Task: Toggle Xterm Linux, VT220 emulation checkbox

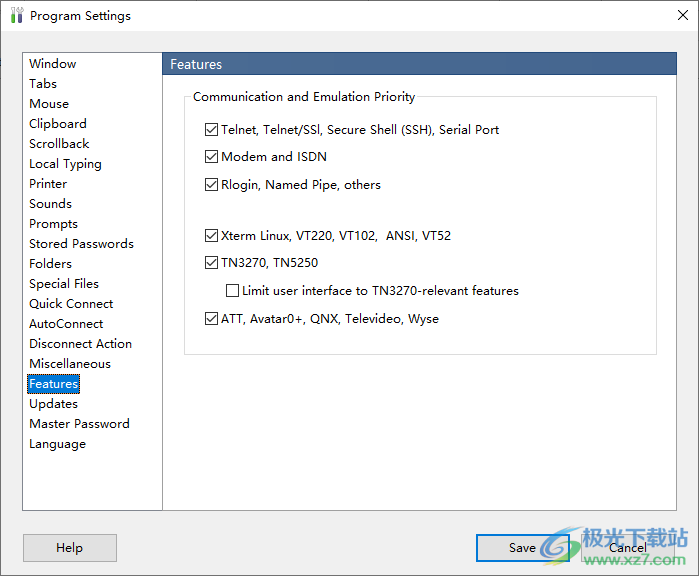Action: tap(211, 237)
